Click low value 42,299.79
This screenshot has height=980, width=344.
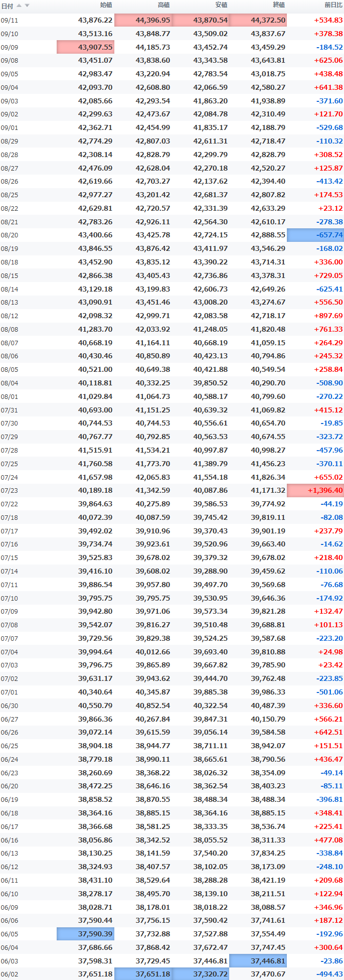click(x=211, y=155)
